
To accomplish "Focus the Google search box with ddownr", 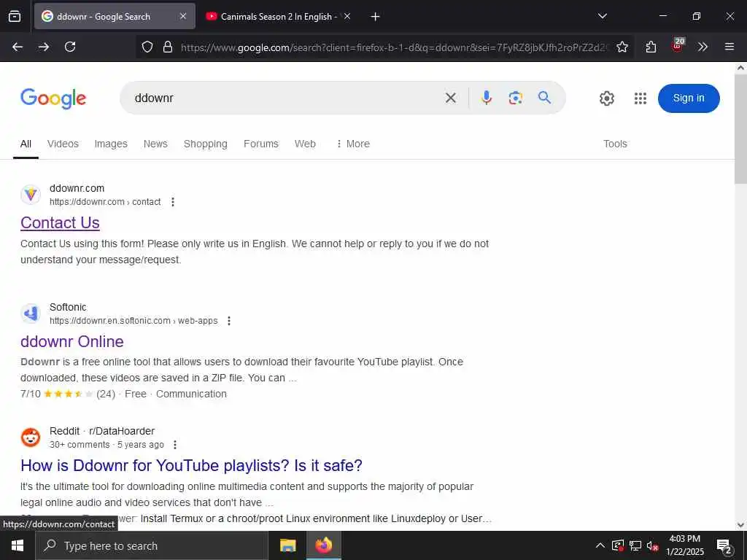I will (x=286, y=98).
